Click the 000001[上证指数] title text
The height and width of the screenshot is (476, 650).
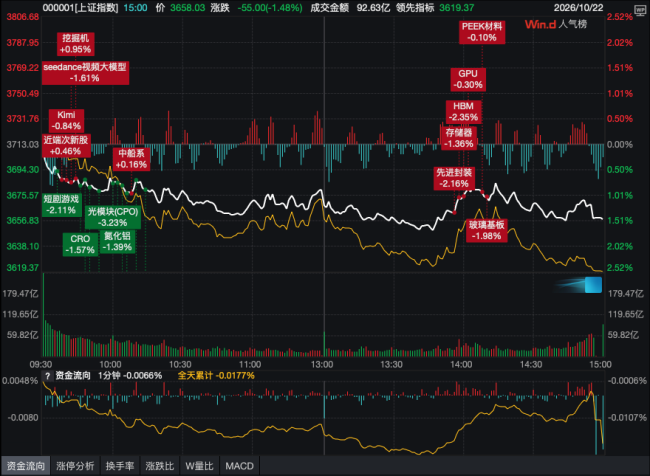click(80, 8)
